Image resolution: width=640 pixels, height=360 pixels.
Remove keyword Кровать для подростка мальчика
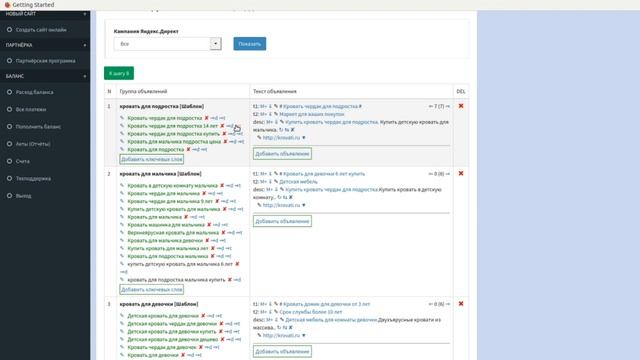pyautogui.click(x=212, y=256)
